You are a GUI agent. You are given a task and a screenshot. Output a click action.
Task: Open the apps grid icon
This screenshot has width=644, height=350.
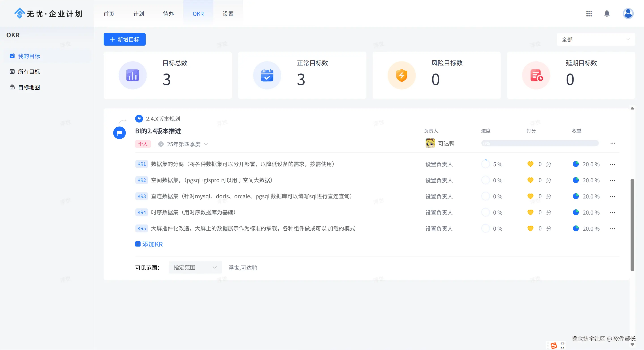(x=589, y=13)
